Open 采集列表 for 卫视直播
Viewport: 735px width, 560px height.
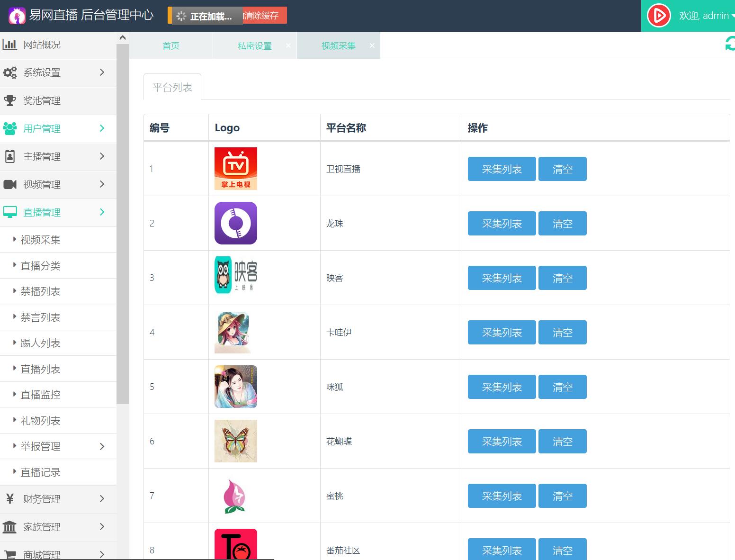pyautogui.click(x=502, y=169)
